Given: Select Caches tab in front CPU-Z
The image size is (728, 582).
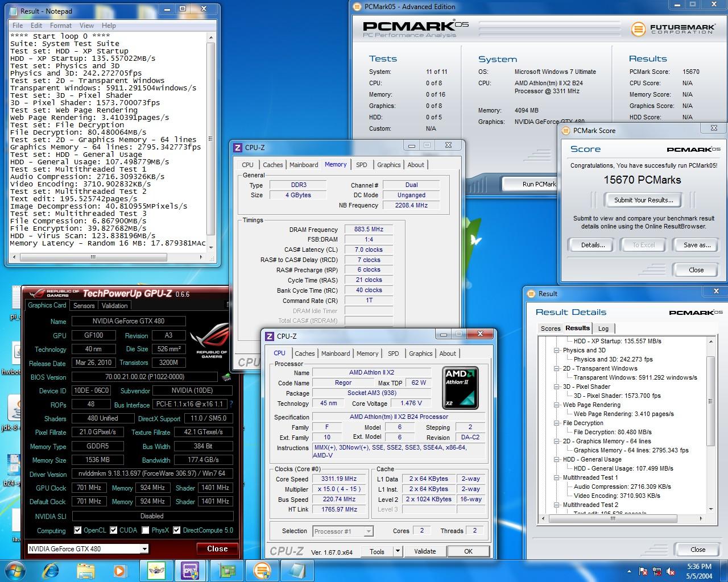Looking at the screenshot, I should pos(305,354).
